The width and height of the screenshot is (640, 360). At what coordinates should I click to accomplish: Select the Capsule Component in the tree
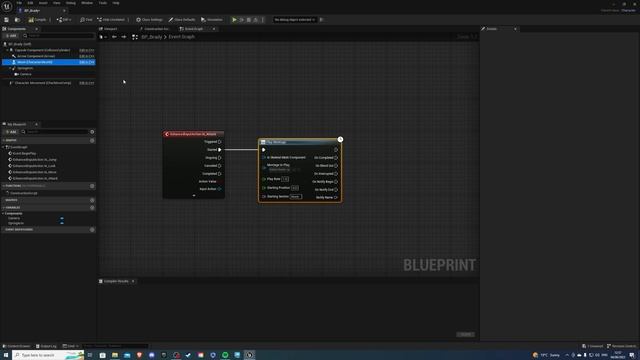tap(42, 50)
